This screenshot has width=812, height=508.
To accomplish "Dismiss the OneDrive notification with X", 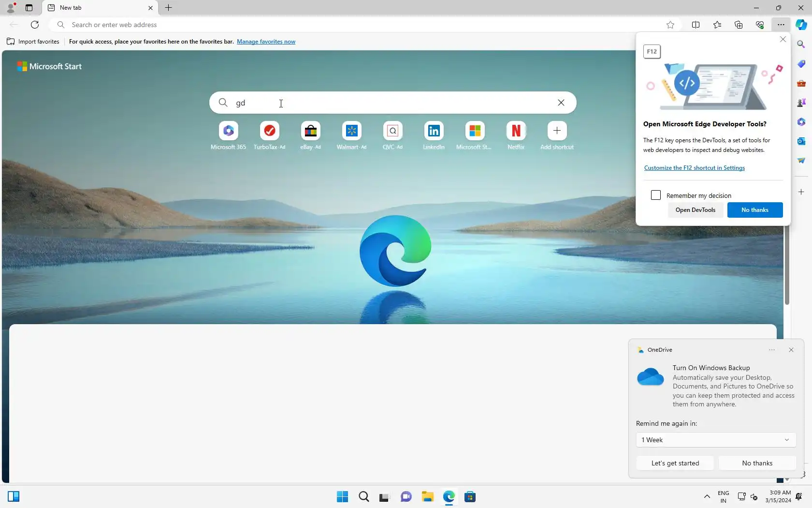I will (791, 350).
